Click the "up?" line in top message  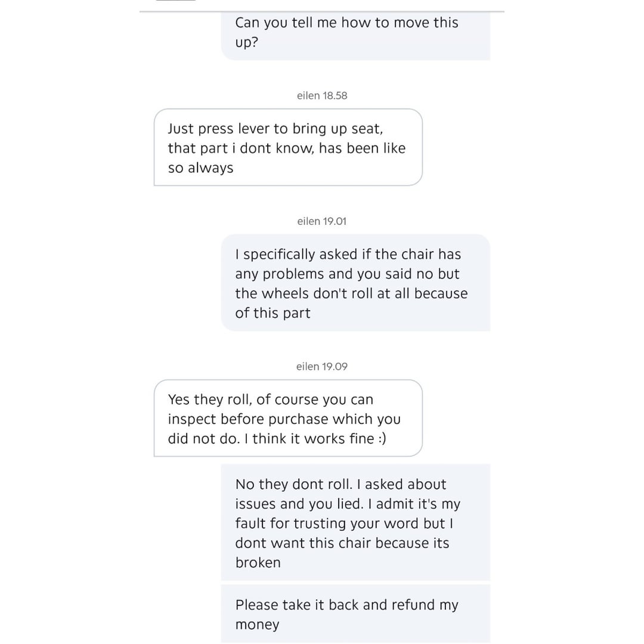point(246,42)
